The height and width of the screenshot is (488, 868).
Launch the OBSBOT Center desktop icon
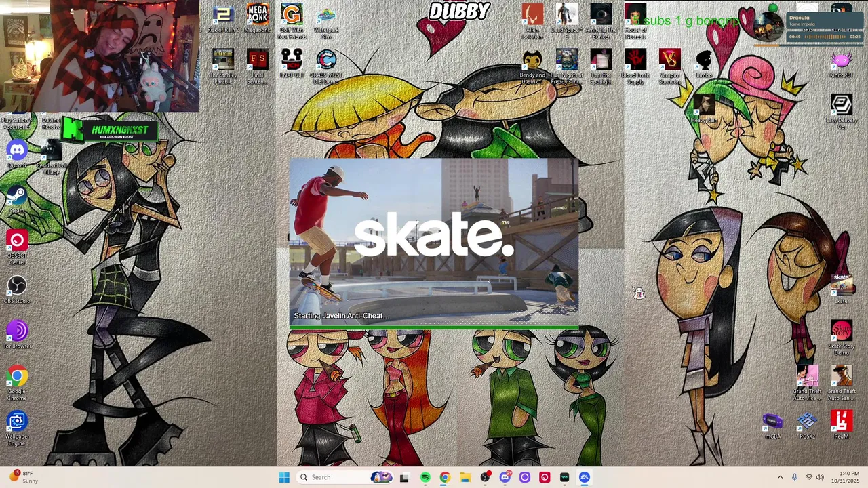[17, 248]
